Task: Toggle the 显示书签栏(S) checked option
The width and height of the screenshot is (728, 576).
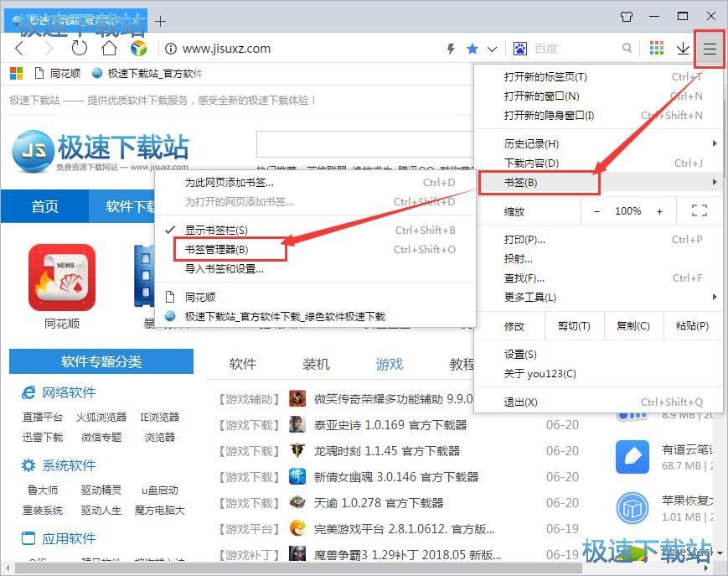Action: click(x=315, y=230)
